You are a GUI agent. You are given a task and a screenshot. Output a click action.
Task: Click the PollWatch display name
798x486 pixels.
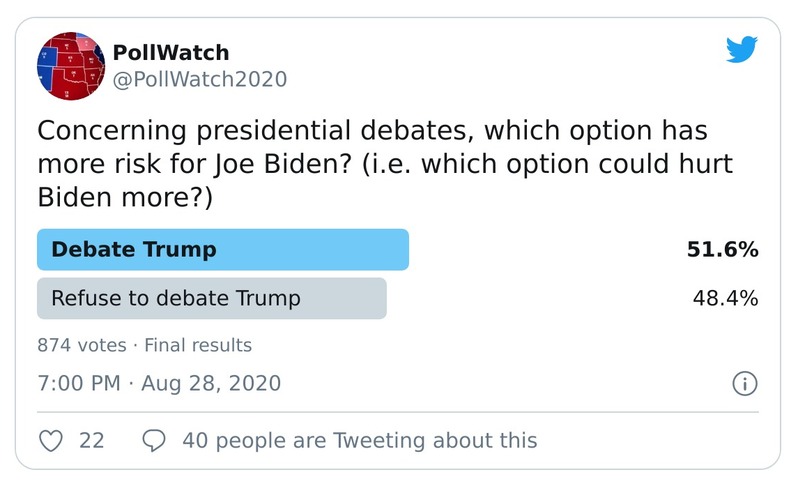[171, 52]
